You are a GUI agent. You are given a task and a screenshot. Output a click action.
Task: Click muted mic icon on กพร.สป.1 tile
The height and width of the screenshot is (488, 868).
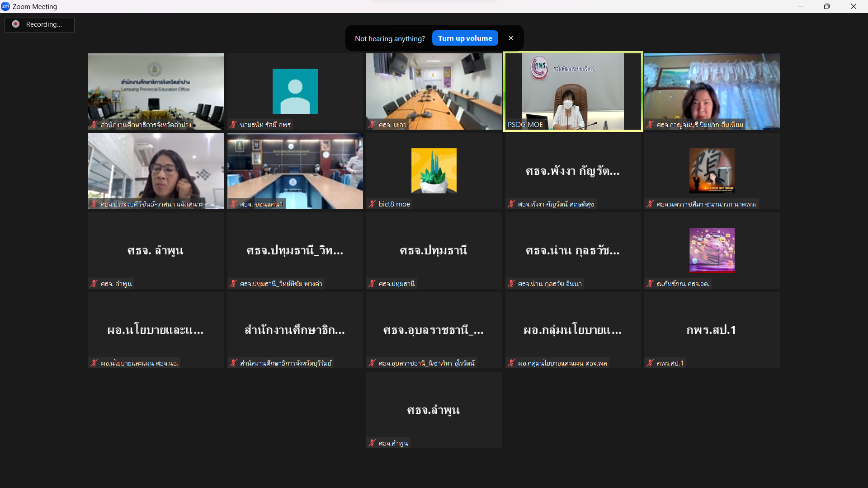click(650, 363)
